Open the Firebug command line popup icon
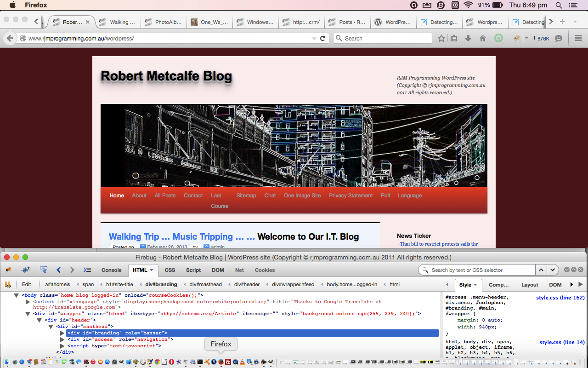Viewport: 588px width, 368px height. coord(87,270)
